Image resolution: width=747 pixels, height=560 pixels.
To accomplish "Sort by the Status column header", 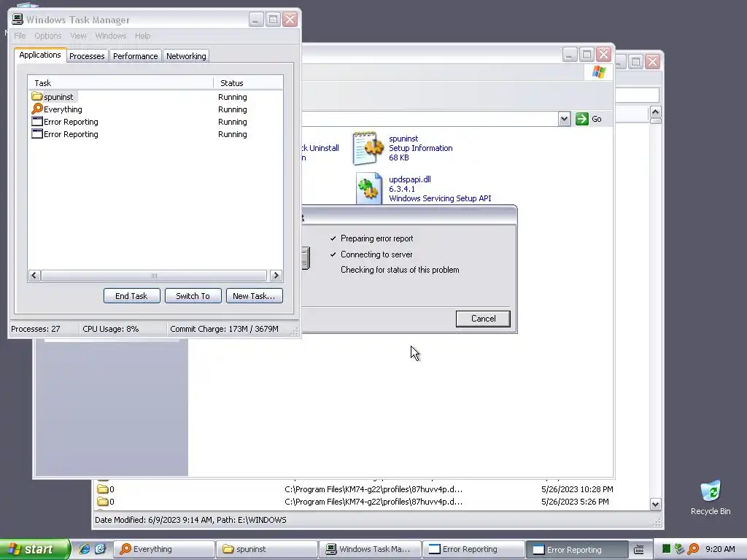I will pos(248,83).
